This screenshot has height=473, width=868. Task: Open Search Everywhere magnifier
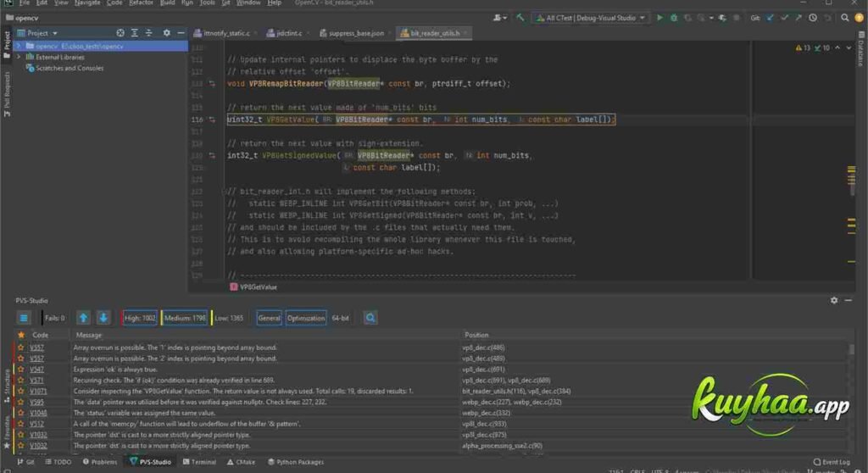pyautogui.click(x=845, y=18)
